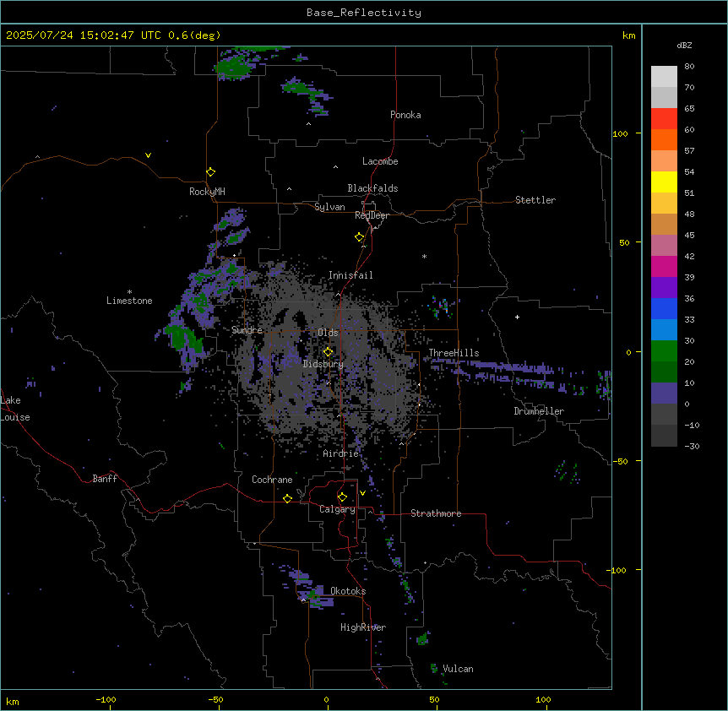The height and width of the screenshot is (711, 728).
Task: Select the Louise label at map edge
Action: point(15,417)
